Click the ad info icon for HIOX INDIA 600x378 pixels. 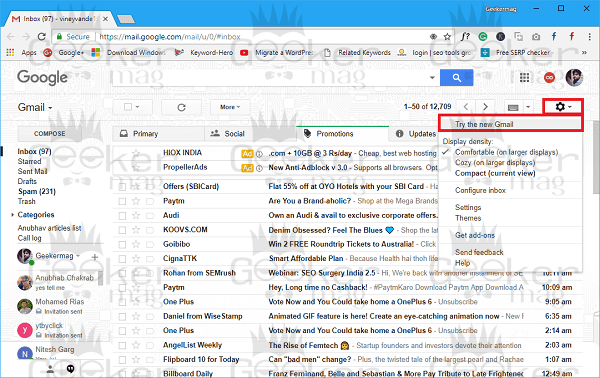tap(259, 154)
